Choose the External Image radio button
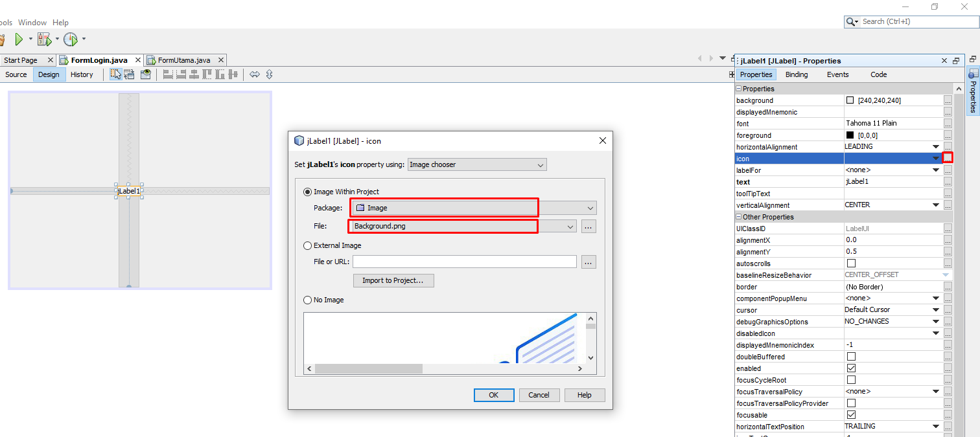This screenshot has height=437, width=980. (x=307, y=245)
